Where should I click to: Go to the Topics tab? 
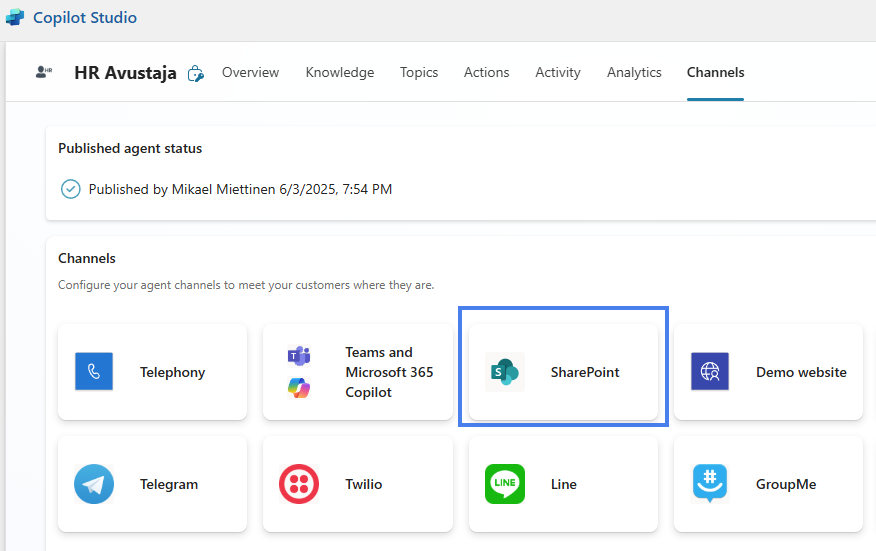[419, 72]
